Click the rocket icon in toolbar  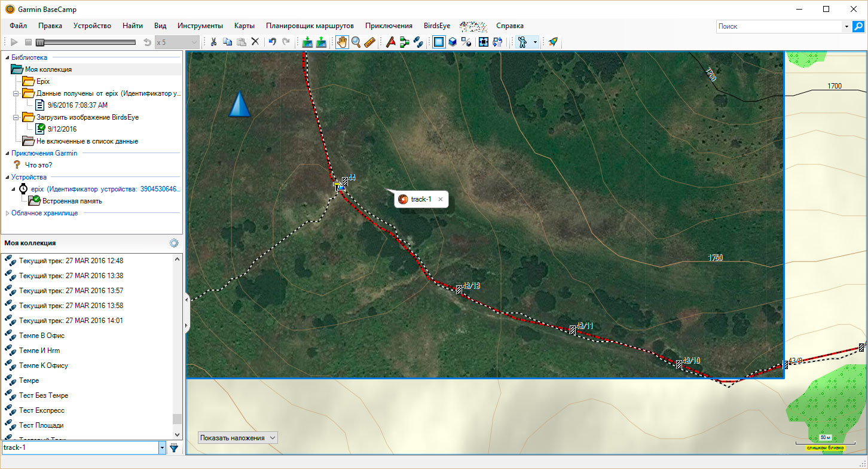[x=553, y=42]
